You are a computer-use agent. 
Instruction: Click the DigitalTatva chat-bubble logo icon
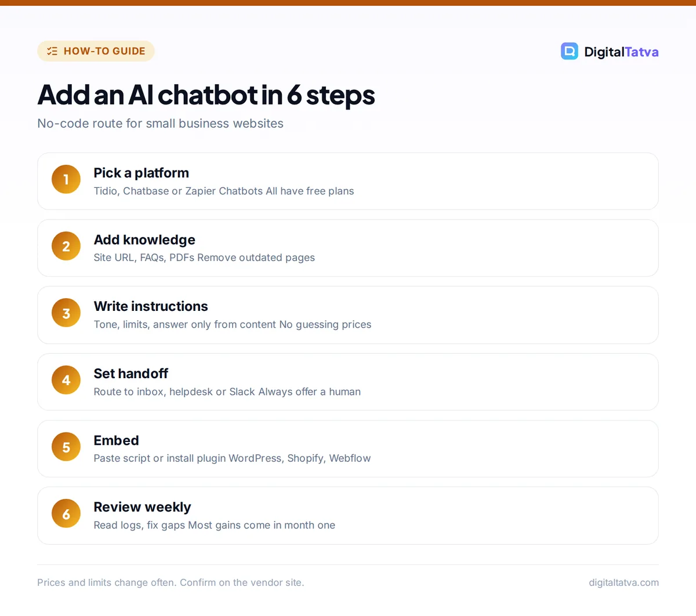(x=570, y=51)
